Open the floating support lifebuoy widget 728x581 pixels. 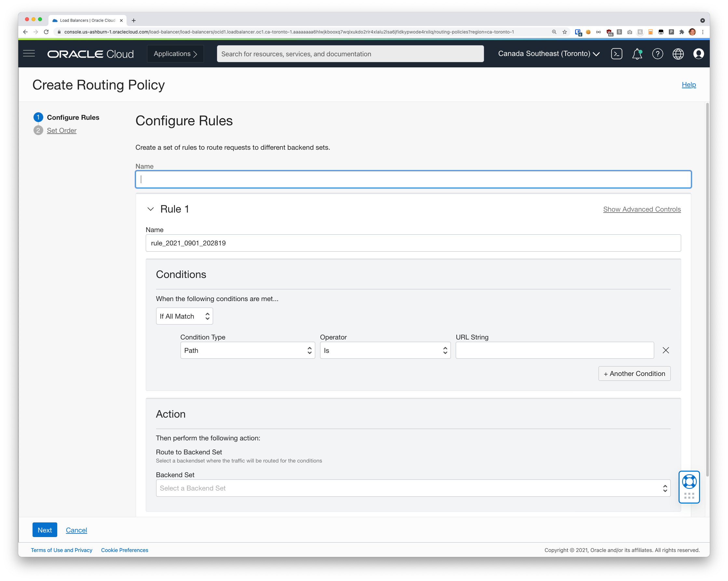click(x=689, y=482)
